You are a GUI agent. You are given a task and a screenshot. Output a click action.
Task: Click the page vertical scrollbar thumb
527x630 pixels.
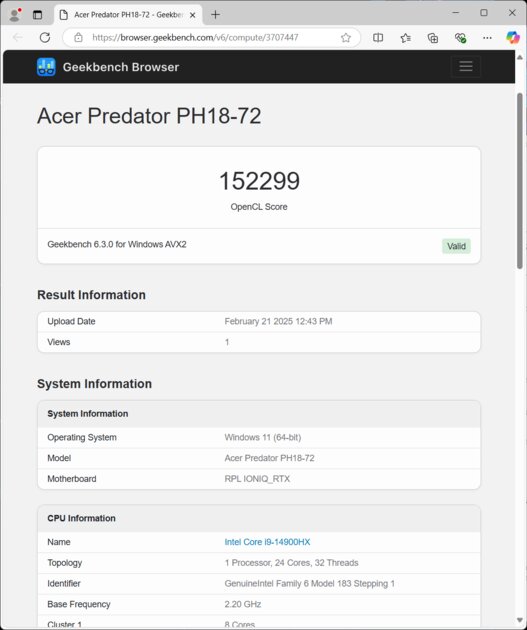520,181
